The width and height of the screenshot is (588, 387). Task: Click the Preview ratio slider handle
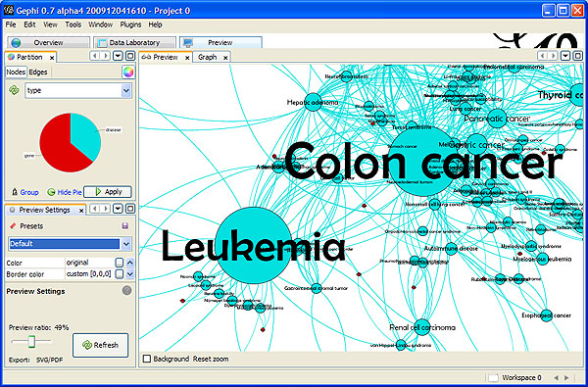[31, 341]
